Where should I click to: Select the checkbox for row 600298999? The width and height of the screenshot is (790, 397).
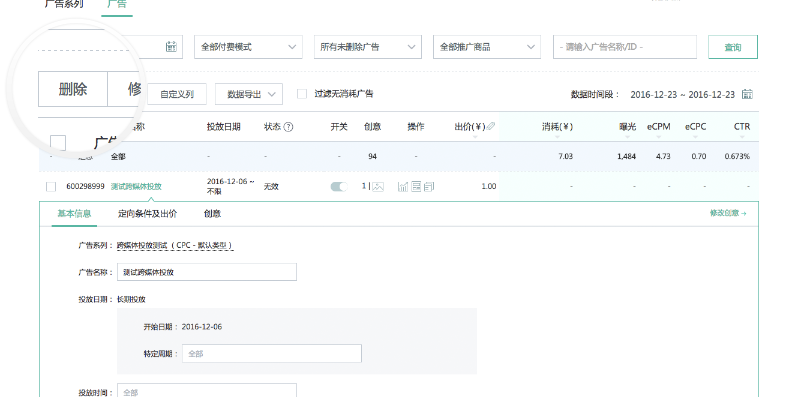point(51,187)
